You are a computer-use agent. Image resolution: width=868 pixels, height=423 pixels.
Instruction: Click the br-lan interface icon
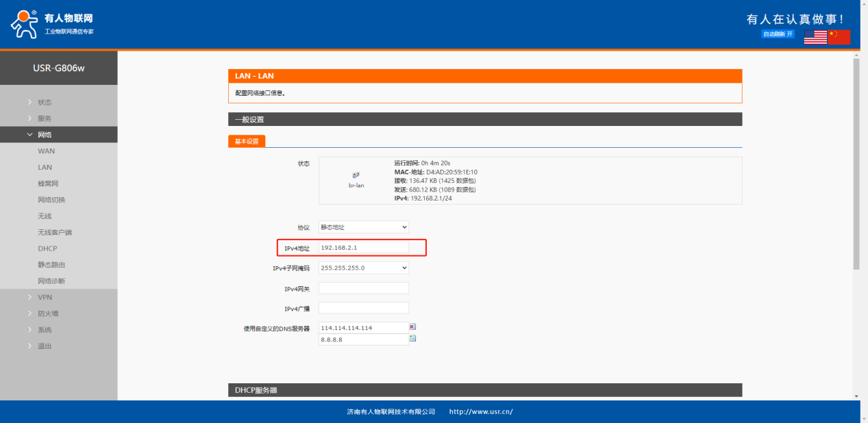(356, 175)
